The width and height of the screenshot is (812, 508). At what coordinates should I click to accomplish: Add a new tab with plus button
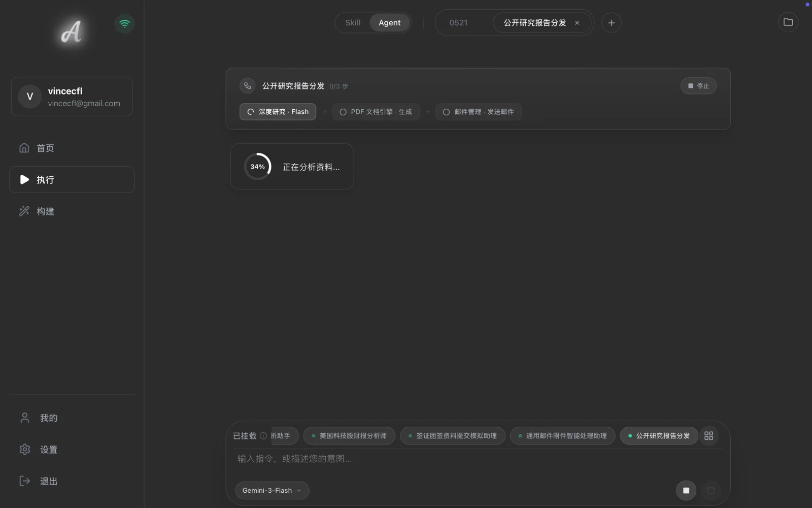tap(612, 23)
